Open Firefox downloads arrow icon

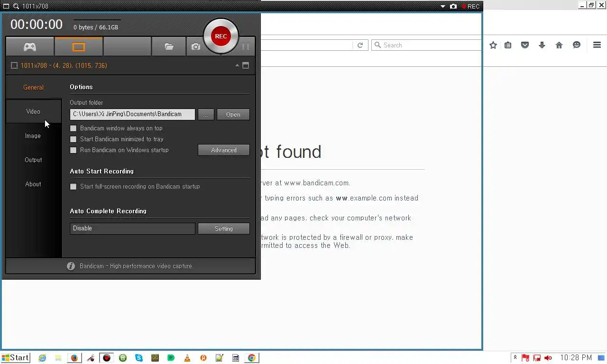click(x=542, y=45)
